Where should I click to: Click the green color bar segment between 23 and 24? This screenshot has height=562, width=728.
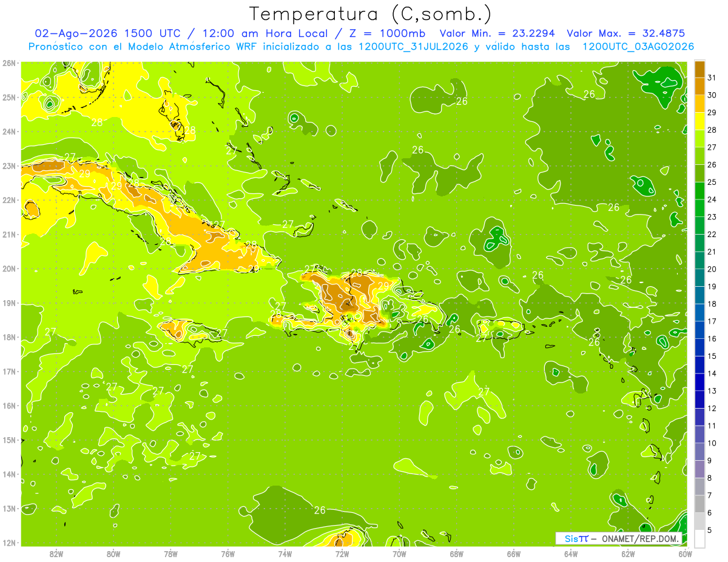(699, 208)
